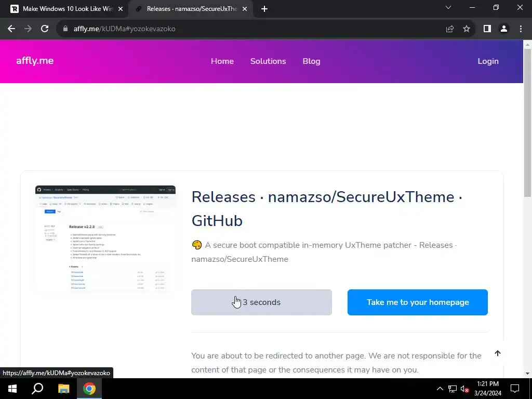
Task: View site information lock icon
Action: pyautogui.click(x=65, y=29)
